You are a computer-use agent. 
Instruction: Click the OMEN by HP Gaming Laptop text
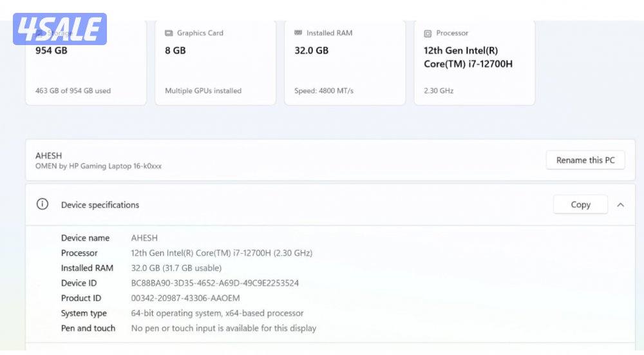pyautogui.click(x=99, y=166)
